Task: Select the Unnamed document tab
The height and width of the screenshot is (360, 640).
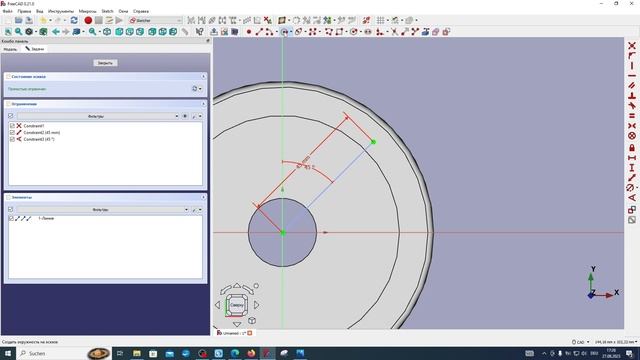Action: point(234,333)
